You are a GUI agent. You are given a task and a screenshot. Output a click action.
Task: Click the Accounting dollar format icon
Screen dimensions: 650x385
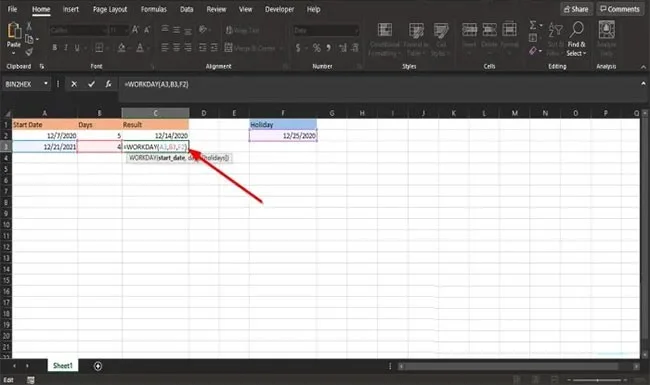point(298,48)
